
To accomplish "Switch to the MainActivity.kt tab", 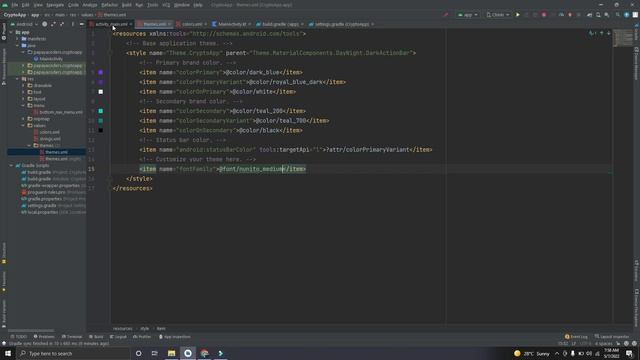I will pyautogui.click(x=231, y=24).
